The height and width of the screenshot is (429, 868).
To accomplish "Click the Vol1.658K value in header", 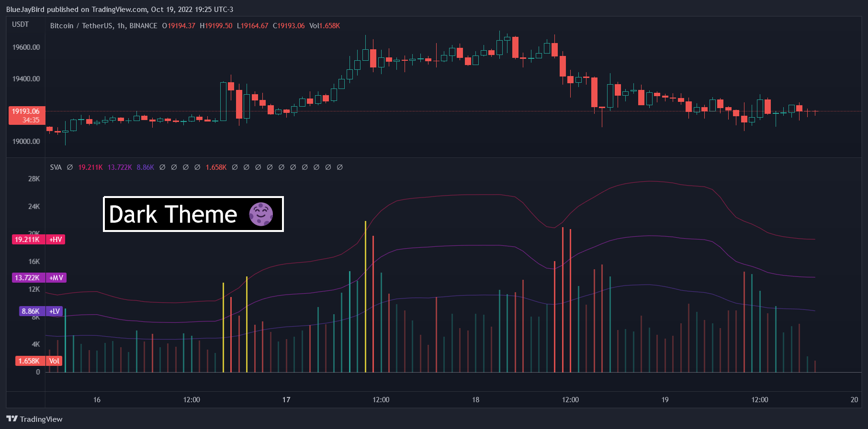I will coord(325,26).
